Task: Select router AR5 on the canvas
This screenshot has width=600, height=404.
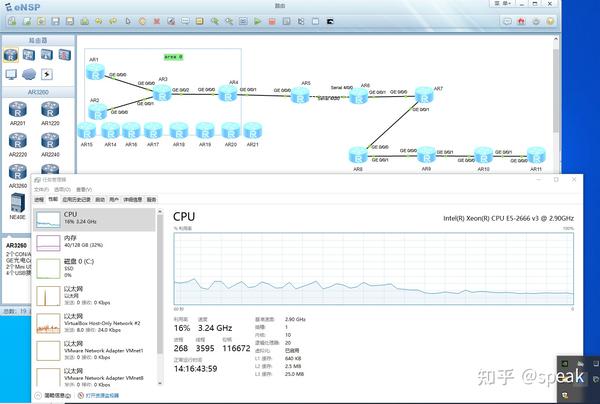Action: click(300, 96)
